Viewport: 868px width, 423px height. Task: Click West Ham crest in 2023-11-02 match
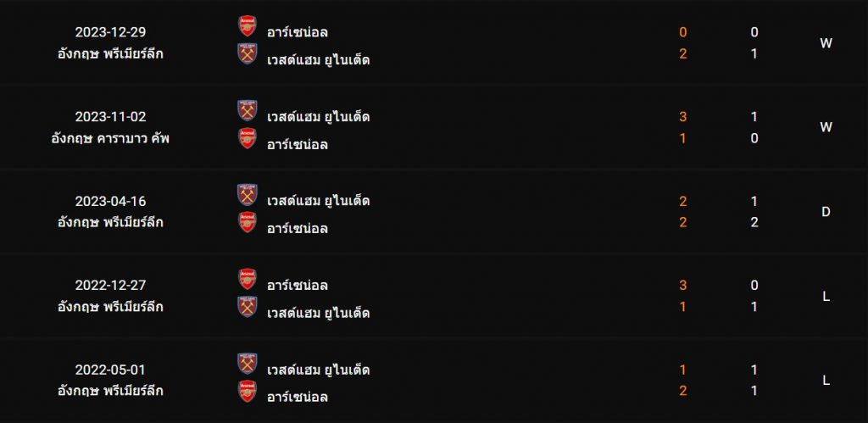248,111
